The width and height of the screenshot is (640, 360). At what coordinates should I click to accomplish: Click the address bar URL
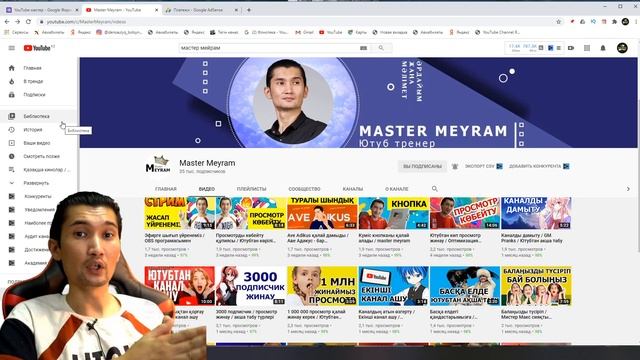(x=87, y=22)
